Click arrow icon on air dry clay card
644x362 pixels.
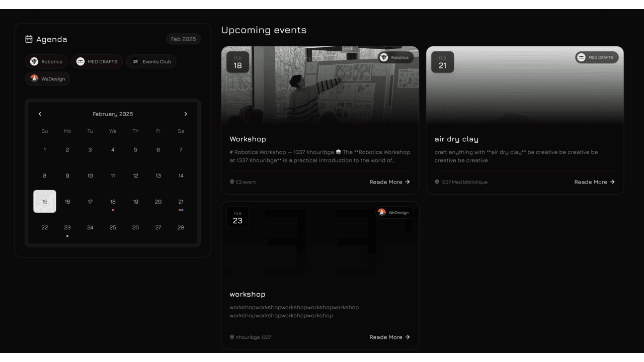click(612, 182)
